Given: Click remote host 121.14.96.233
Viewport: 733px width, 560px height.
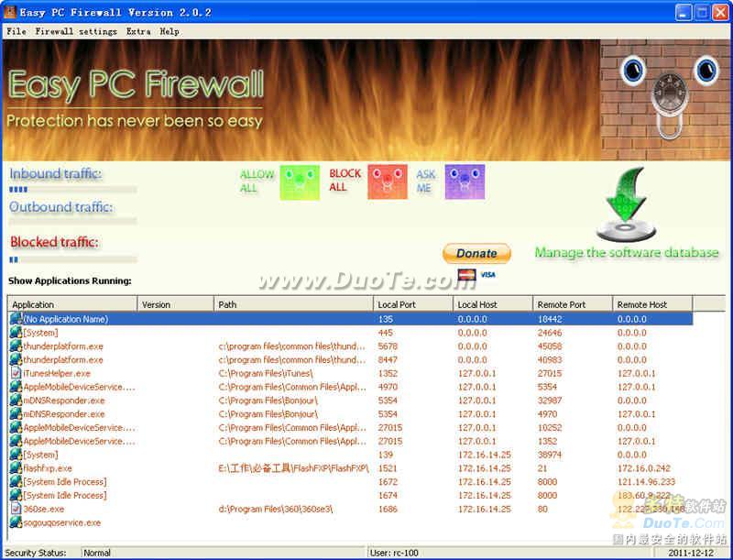Looking at the screenshot, I should [x=646, y=481].
